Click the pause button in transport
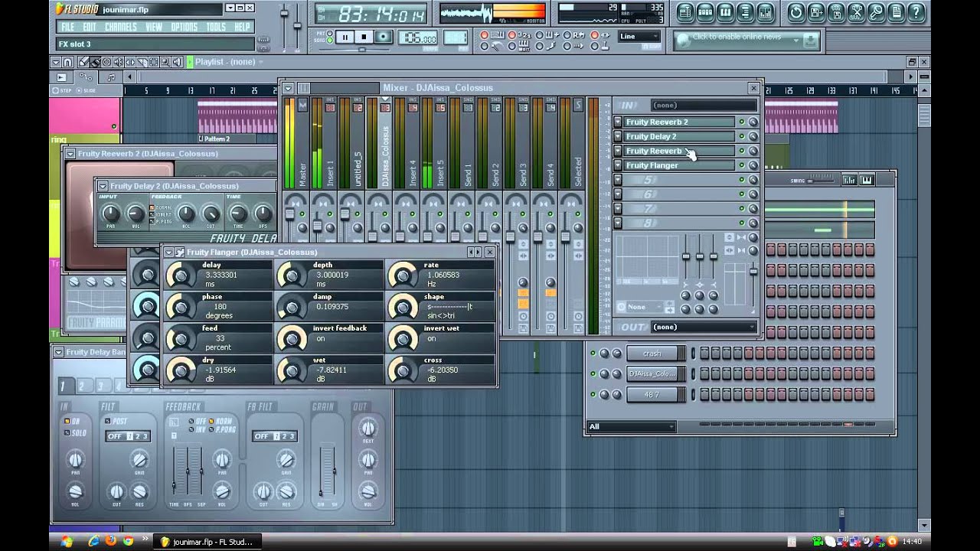The height and width of the screenshot is (551, 980). point(345,37)
